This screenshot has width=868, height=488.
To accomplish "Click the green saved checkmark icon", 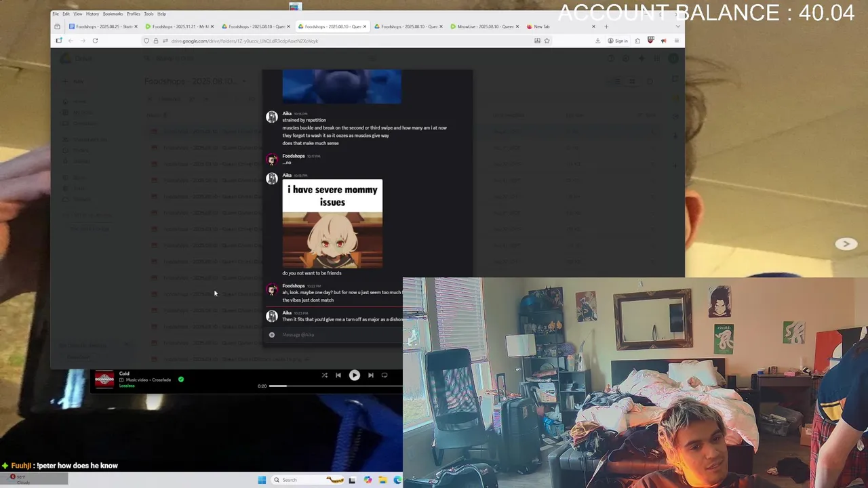I will pos(181,380).
